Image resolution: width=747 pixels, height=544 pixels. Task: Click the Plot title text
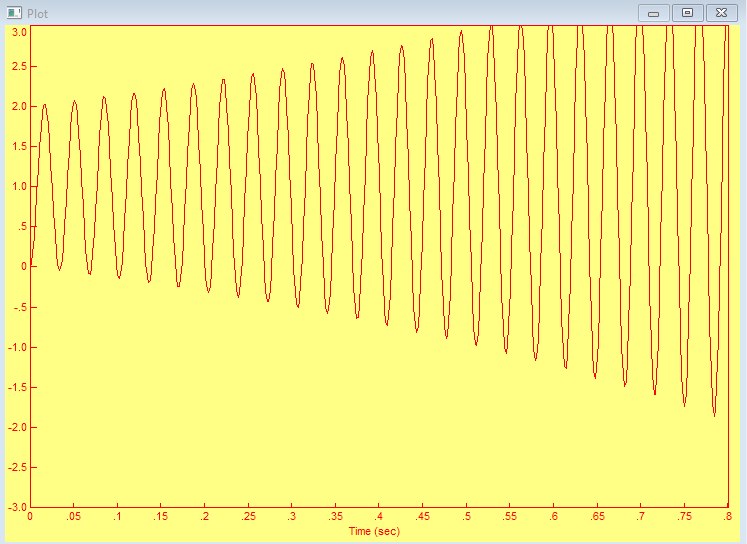38,14
